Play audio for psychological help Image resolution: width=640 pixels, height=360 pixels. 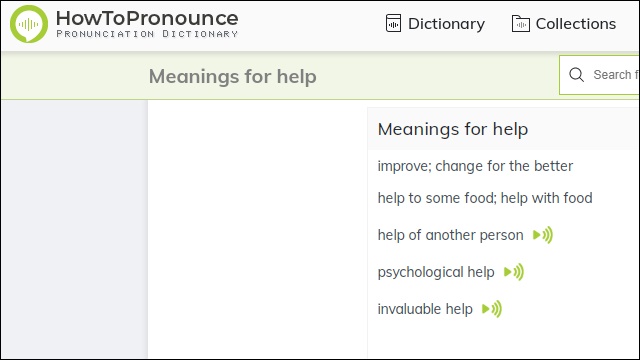(x=514, y=272)
